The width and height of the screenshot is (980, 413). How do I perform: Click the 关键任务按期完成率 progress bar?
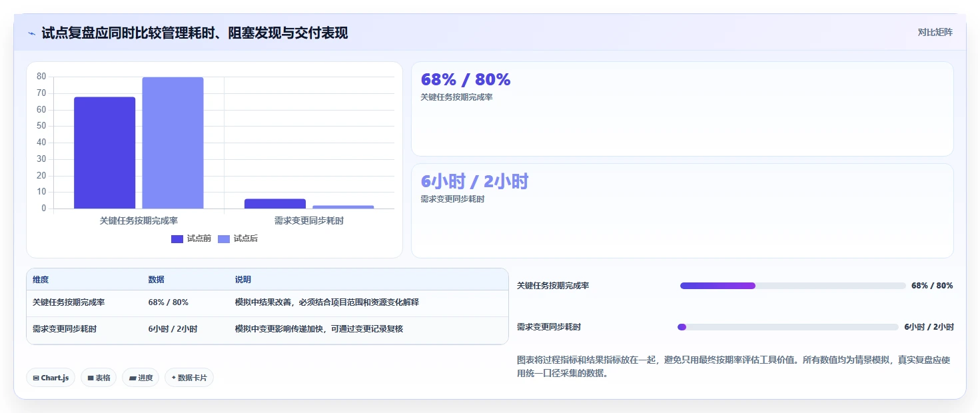tap(793, 286)
